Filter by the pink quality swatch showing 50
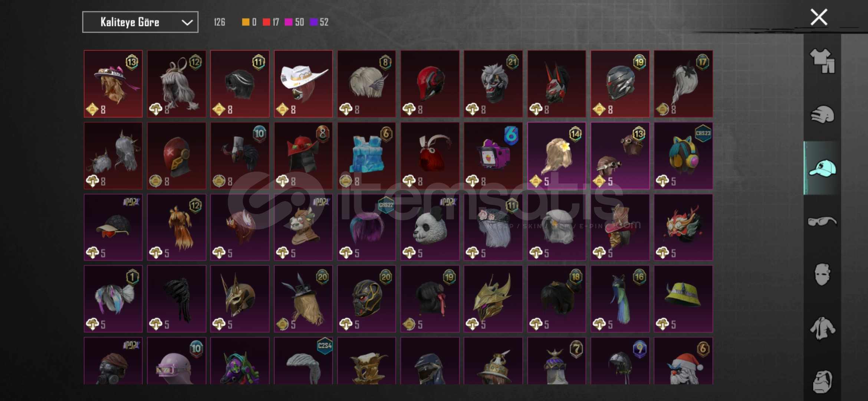Viewport: 868px width, 401px height. tap(294, 22)
